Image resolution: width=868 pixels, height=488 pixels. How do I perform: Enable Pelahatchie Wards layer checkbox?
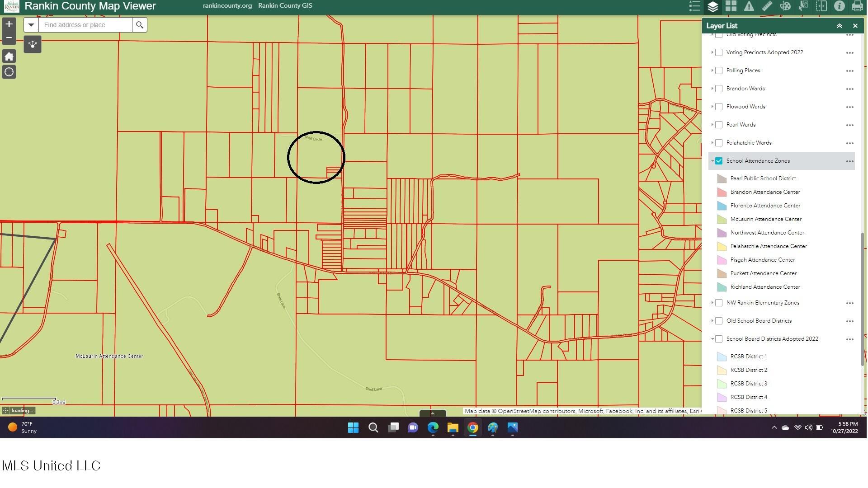pos(719,143)
